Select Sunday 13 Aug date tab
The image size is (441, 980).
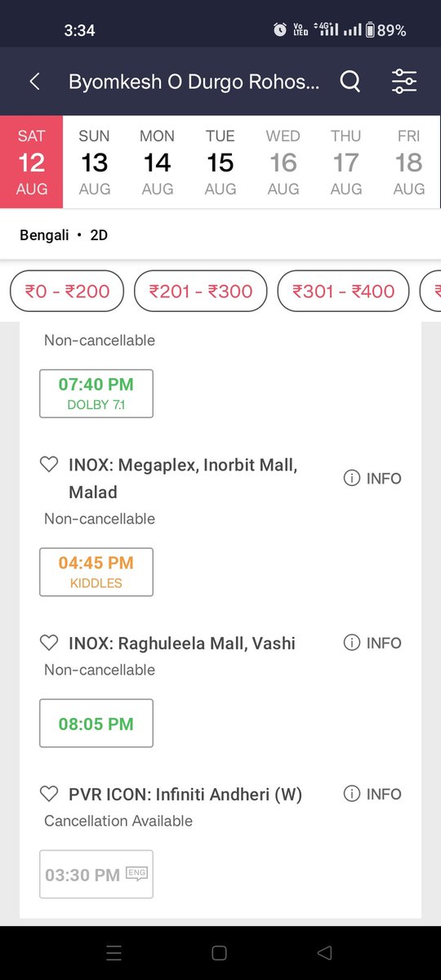coord(95,163)
